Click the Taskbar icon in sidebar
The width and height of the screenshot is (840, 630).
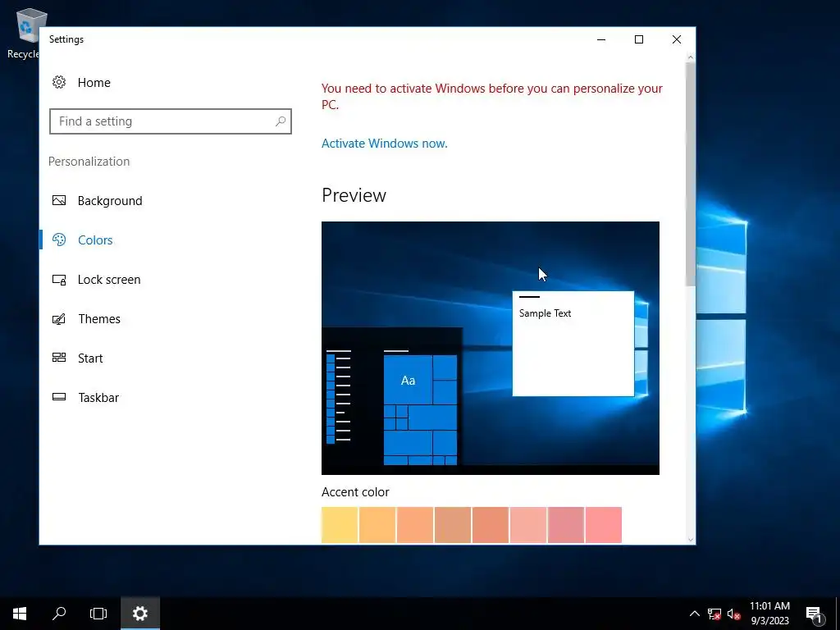tap(59, 397)
